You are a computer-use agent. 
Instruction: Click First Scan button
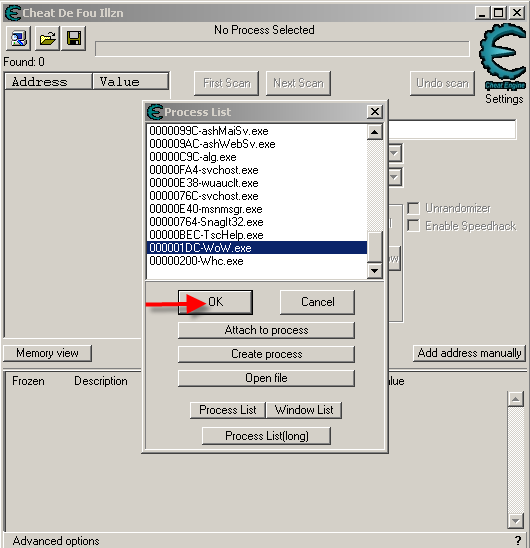click(x=227, y=83)
